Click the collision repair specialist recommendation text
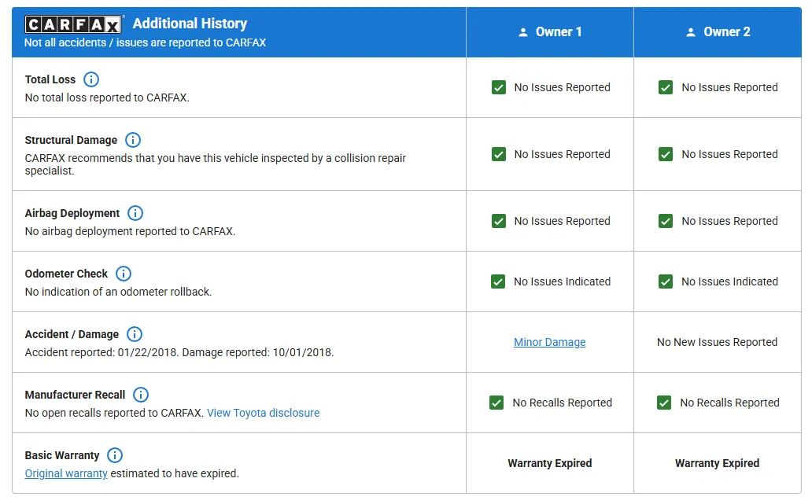This screenshot has width=812, height=504. click(216, 164)
